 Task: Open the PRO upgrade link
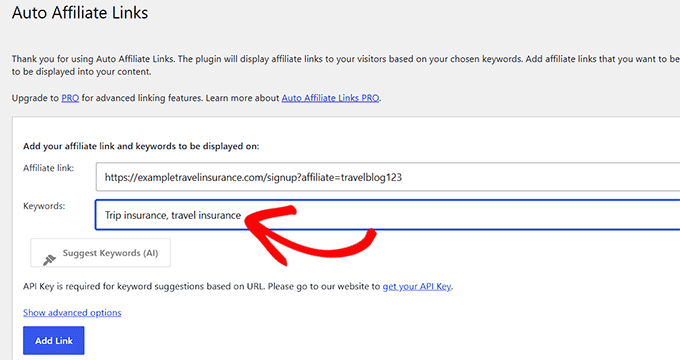click(70, 98)
